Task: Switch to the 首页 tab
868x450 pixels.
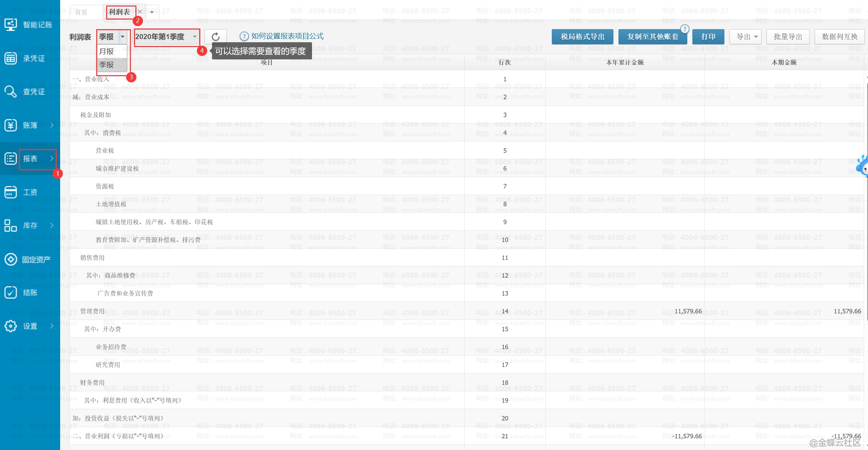Action: tap(81, 12)
